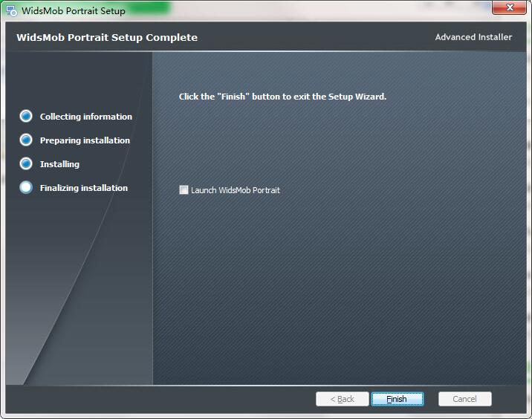Click the 'Finalizing installation' step text
The height and width of the screenshot is (419, 532).
coord(84,188)
